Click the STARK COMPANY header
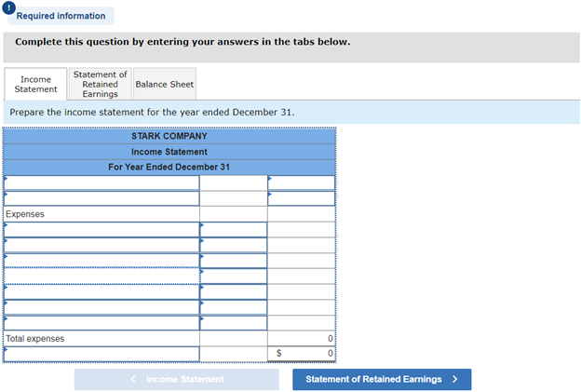Viewport: 581px width, 392px height. click(x=169, y=136)
